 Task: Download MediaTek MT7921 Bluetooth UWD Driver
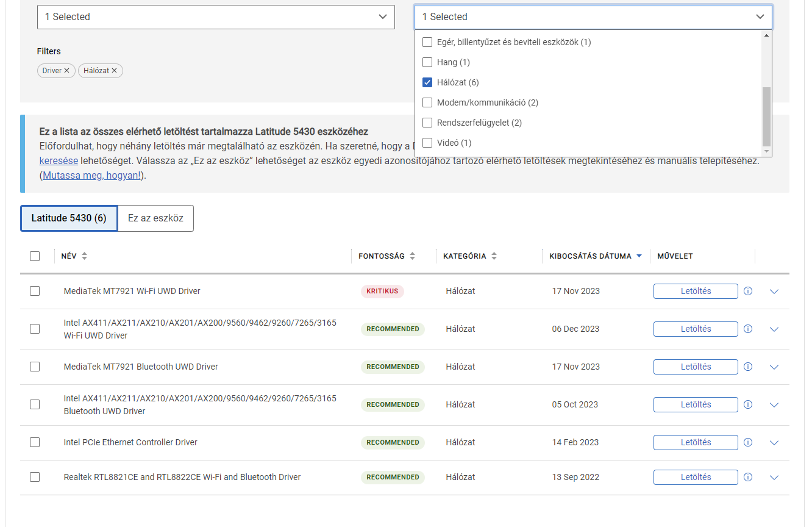696,367
